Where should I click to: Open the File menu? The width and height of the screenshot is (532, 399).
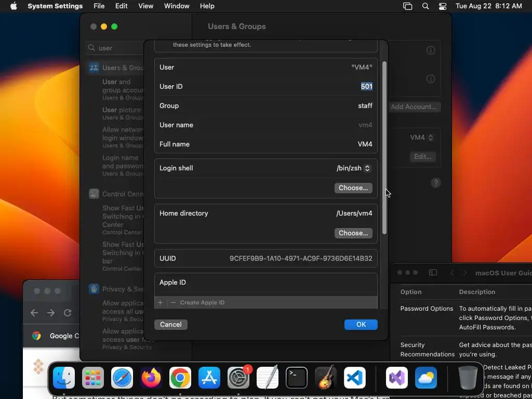(99, 6)
